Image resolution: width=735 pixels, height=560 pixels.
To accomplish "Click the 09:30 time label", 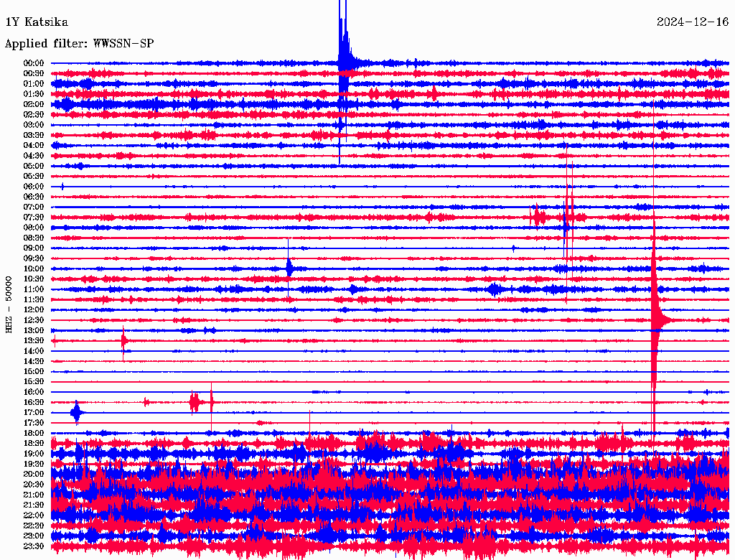I will coord(34,259).
